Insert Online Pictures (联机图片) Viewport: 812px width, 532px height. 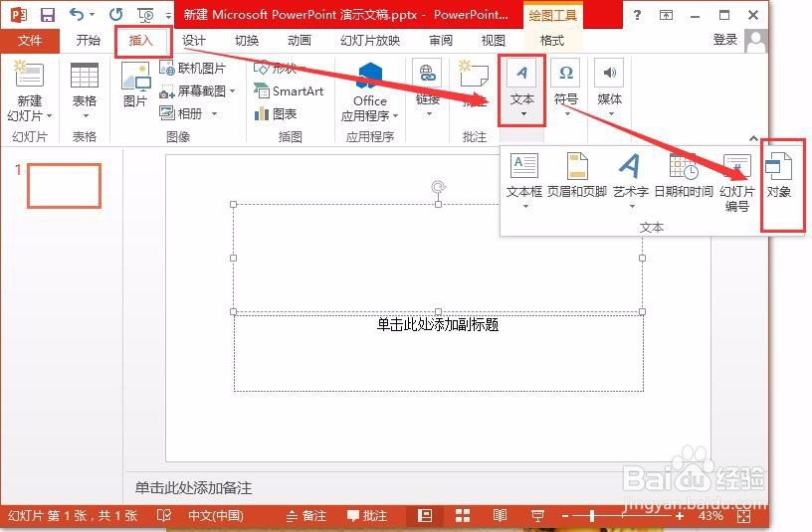tap(193, 69)
